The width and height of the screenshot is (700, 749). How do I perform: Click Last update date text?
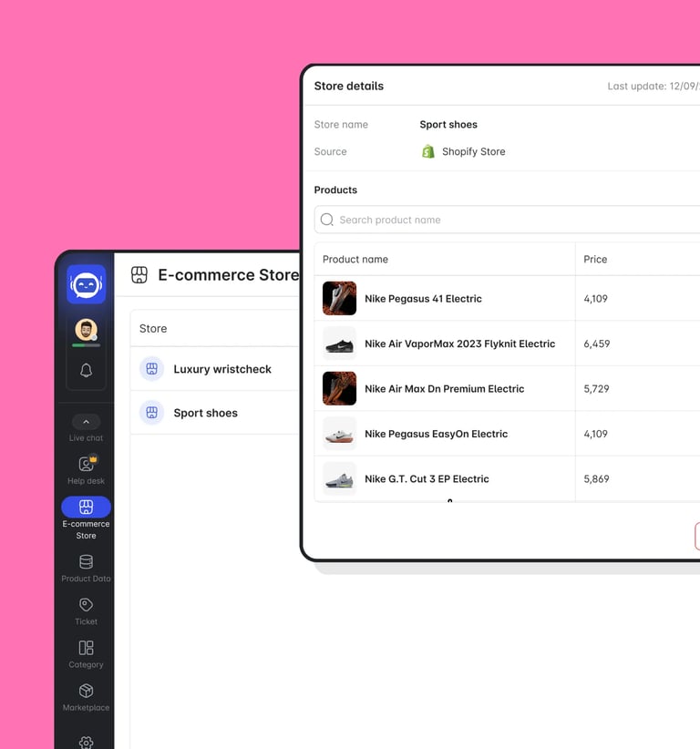click(654, 86)
